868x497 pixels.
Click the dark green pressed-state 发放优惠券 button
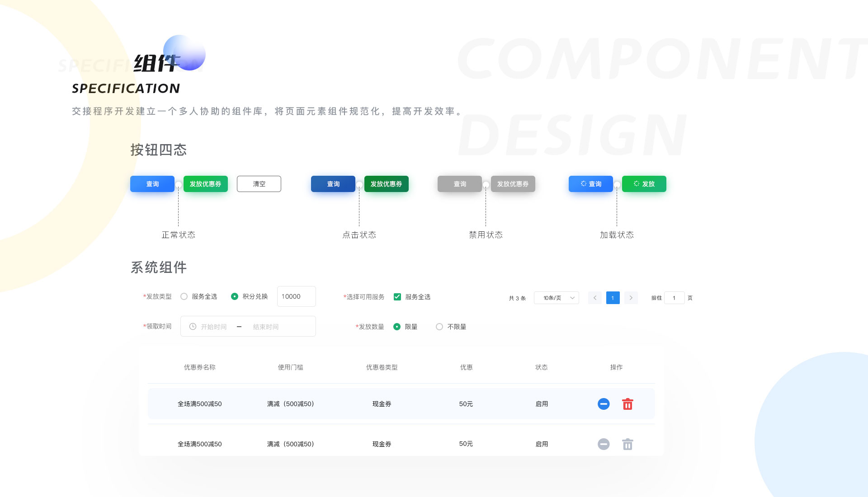tap(387, 184)
